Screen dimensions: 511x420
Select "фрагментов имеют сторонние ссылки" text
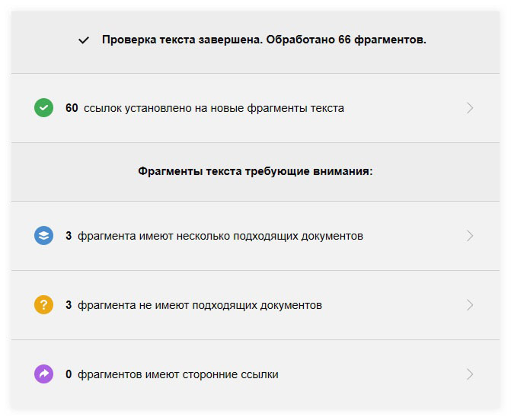coord(177,374)
